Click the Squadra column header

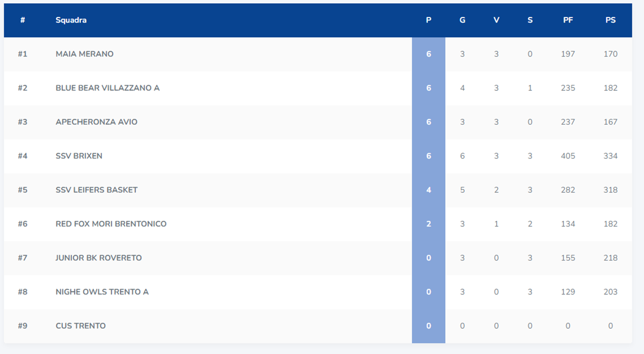pyautogui.click(x=71, y=20)
